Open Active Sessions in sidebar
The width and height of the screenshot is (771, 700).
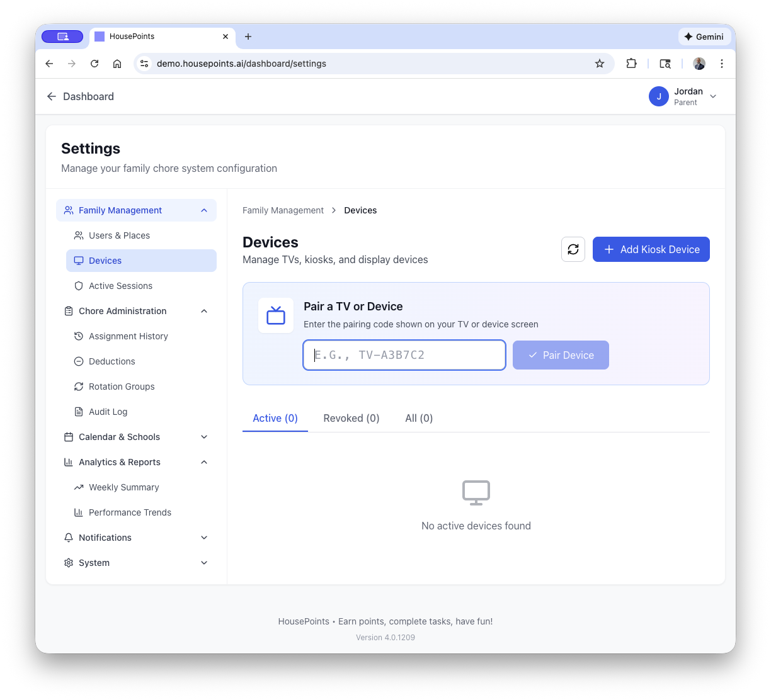[x=141, y=286]
